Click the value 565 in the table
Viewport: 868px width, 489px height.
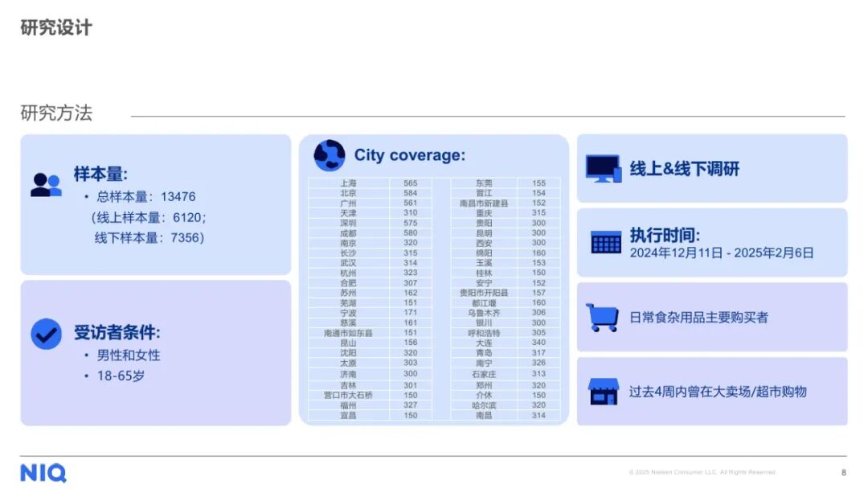[410, 183]
